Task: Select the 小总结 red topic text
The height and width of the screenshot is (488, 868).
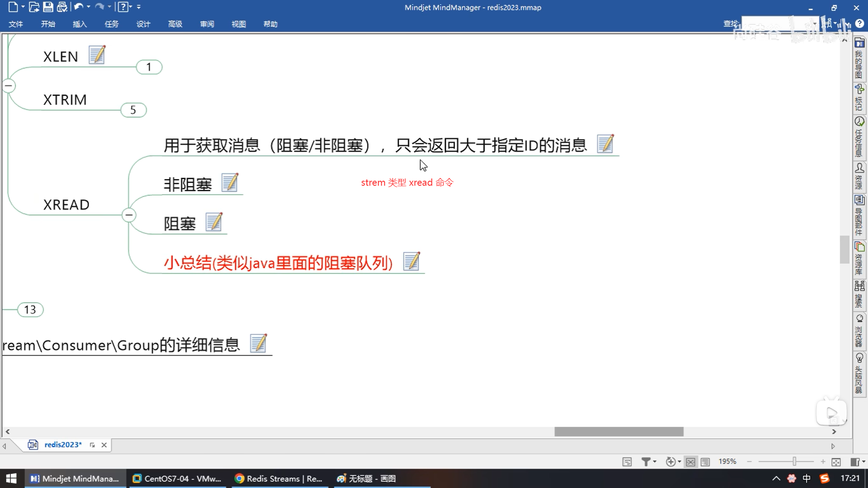Action: tap(278, 263)
